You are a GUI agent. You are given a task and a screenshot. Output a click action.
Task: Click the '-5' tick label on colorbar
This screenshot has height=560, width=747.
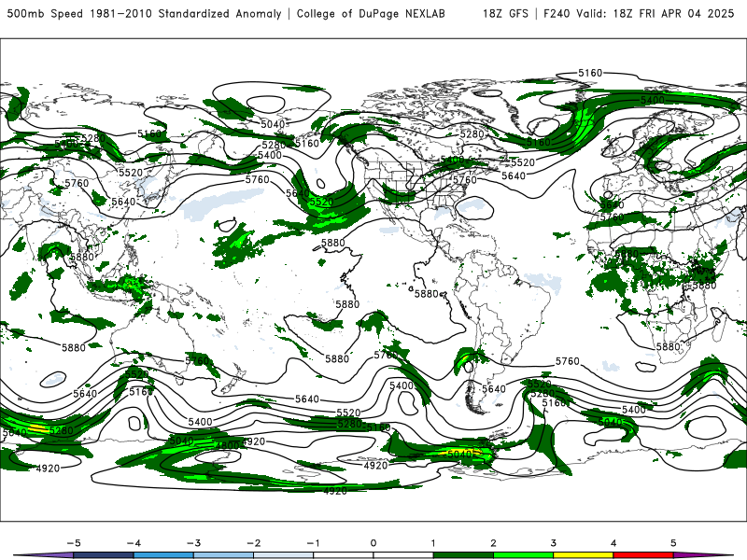(74, 543)
